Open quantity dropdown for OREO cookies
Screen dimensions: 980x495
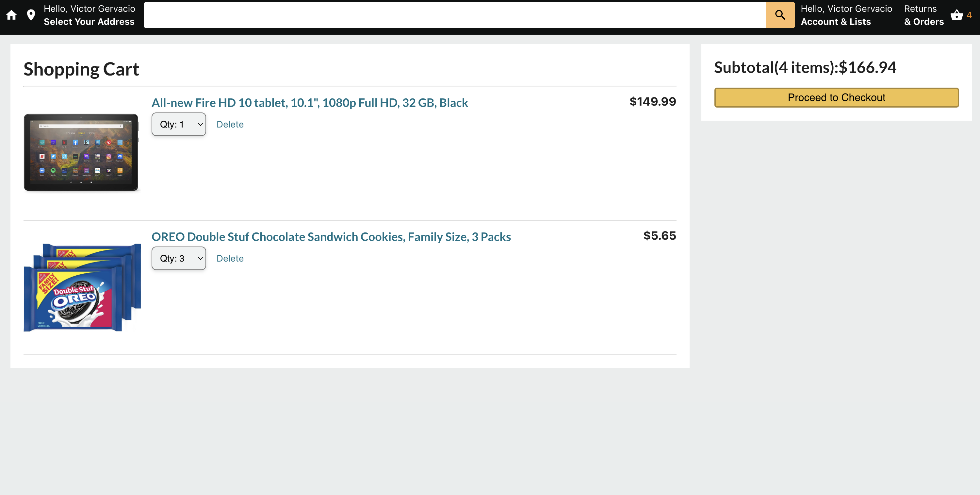point(178,258)
